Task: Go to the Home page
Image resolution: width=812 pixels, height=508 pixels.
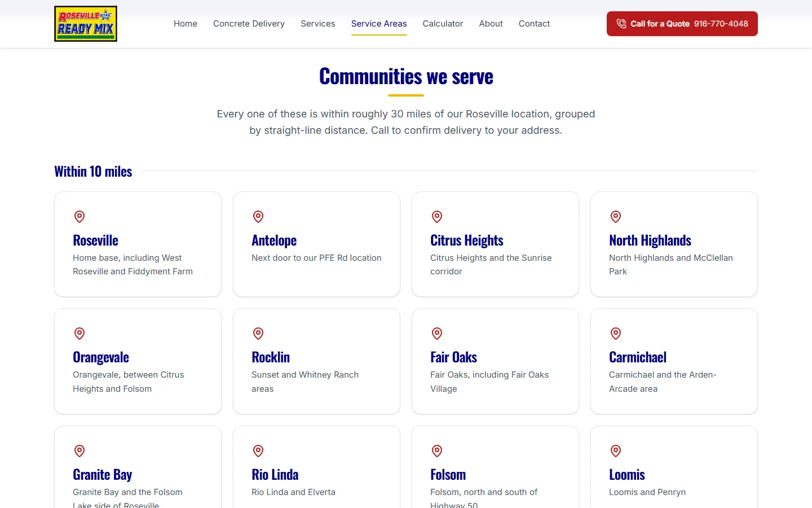Action: [x=186, y=24]
